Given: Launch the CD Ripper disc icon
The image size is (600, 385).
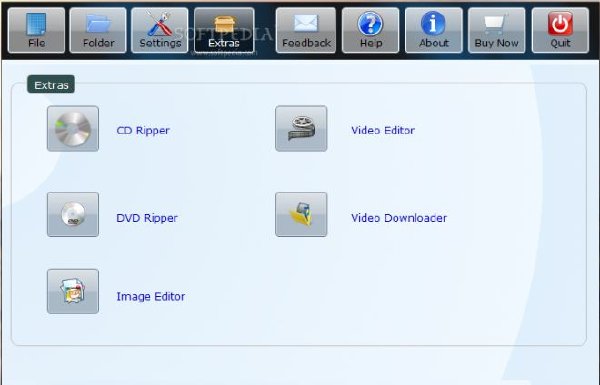Looking at the screenshot, I should (73, 129).
